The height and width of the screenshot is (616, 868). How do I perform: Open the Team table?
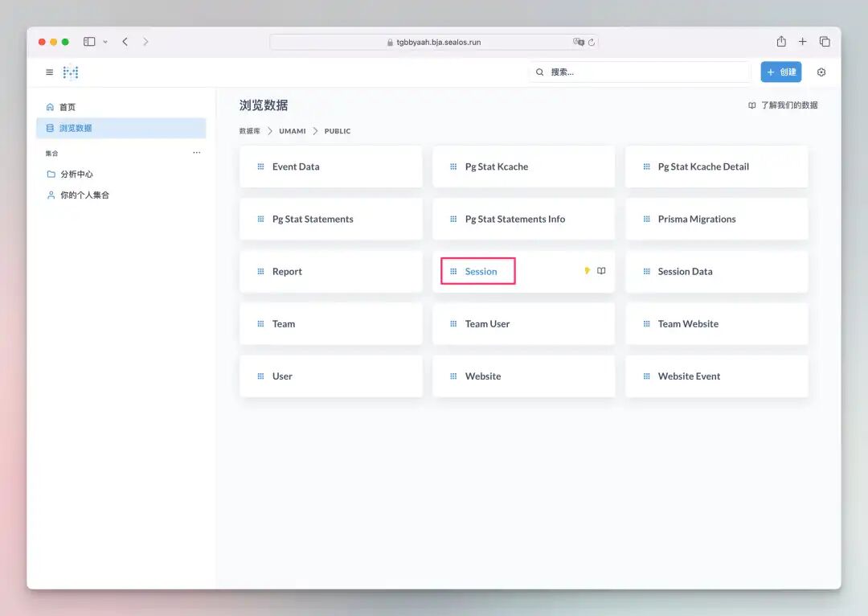331,324
